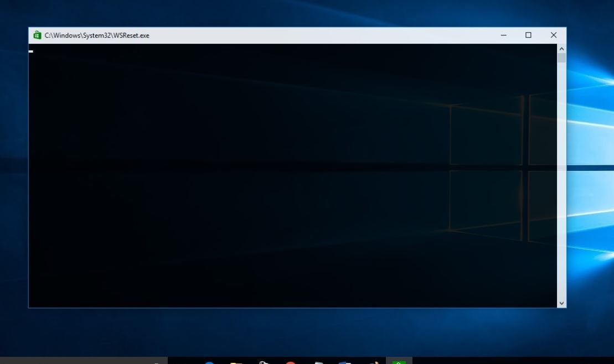Viewport: 614px width, 364px height.
Task: Click the taskbar icon right of File Explorer
Action: (264, 362)
